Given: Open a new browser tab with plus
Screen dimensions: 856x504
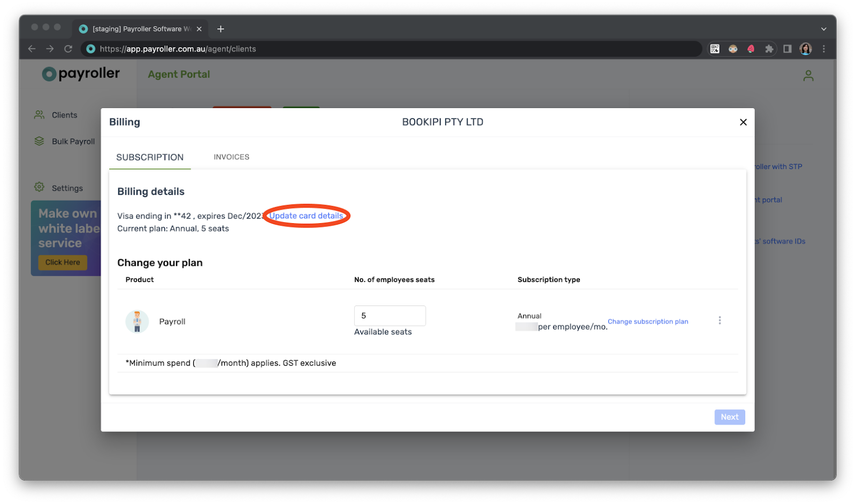Looking at the screenshot, I should tap(220, 29).
